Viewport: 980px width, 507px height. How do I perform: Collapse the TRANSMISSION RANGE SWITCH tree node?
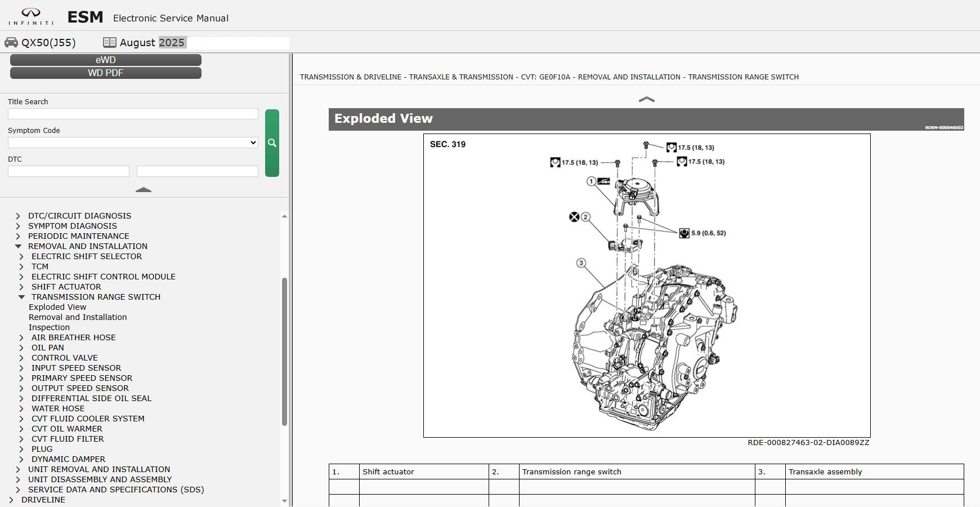click(x=21, y=297)
